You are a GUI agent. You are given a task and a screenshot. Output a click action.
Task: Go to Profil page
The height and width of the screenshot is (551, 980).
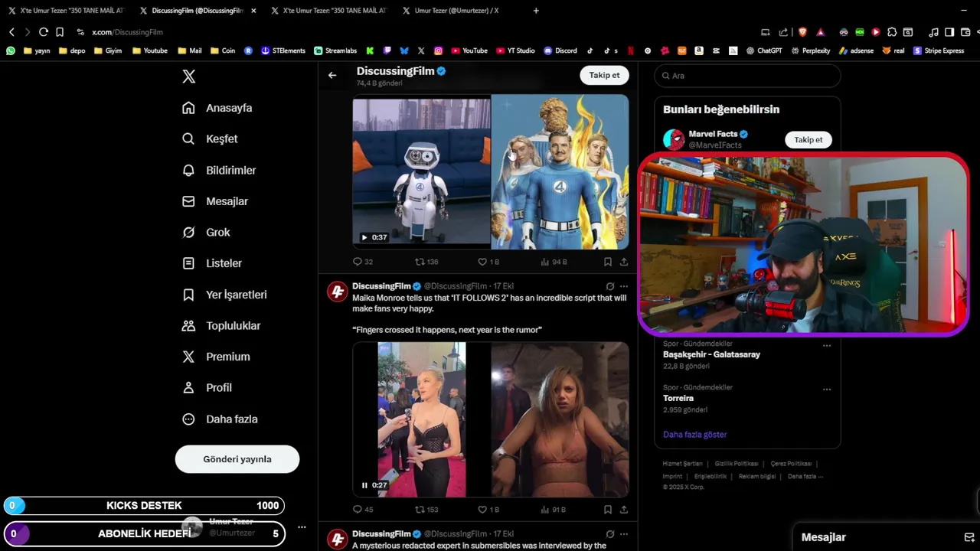(x=207, y=387)
